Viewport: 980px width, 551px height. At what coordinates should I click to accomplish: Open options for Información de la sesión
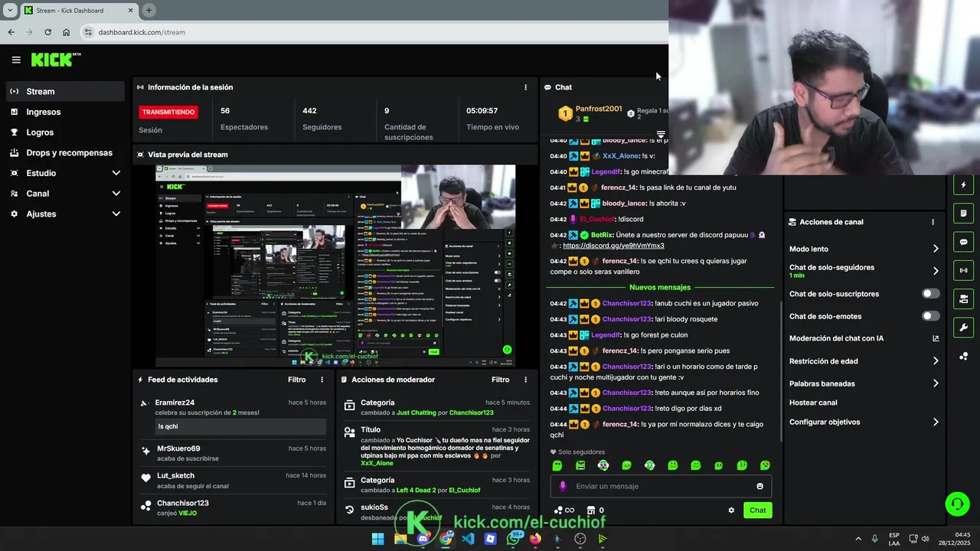525,87
